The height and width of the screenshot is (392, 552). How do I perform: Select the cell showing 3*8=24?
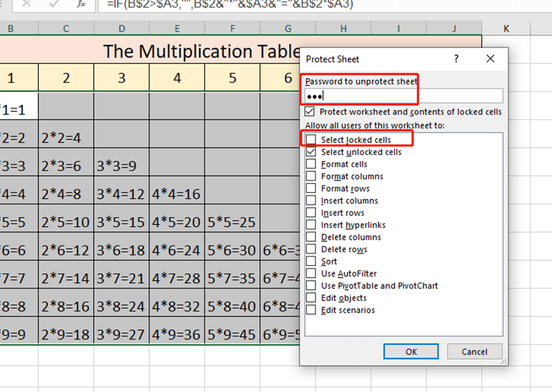[x=121, y=303]
